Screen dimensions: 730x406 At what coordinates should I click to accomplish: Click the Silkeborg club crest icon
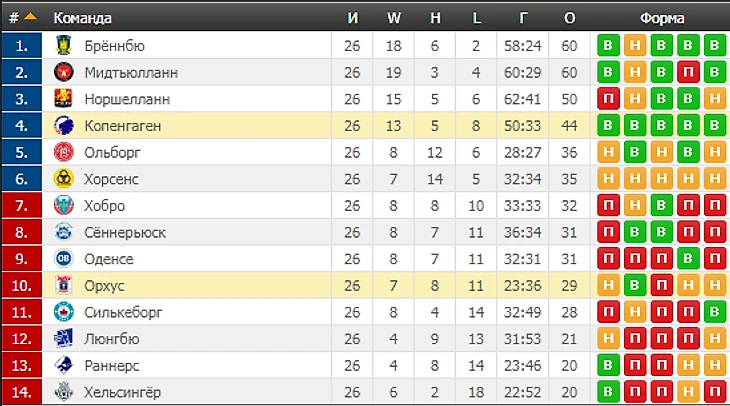(64, 312)
